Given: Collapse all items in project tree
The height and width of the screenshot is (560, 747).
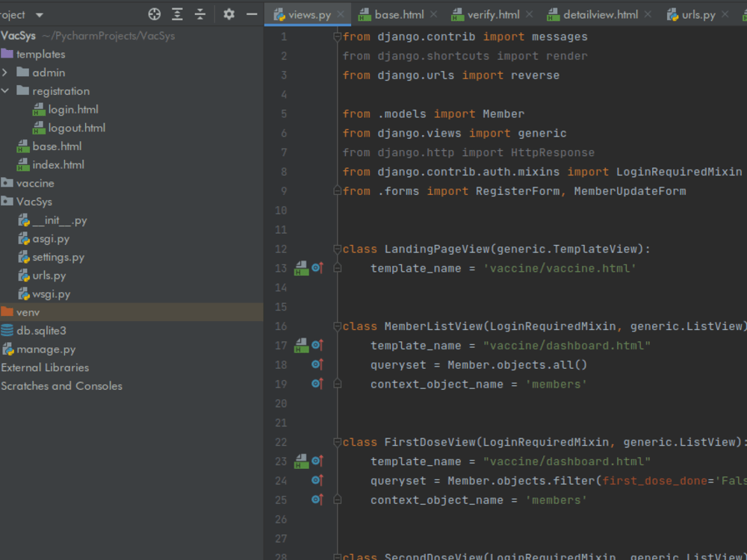Looking at the screenshot, I should (x=200, y=14).
